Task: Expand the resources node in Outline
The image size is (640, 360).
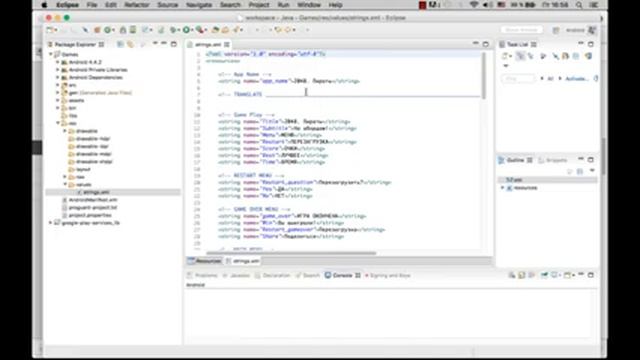Action: 502,188
